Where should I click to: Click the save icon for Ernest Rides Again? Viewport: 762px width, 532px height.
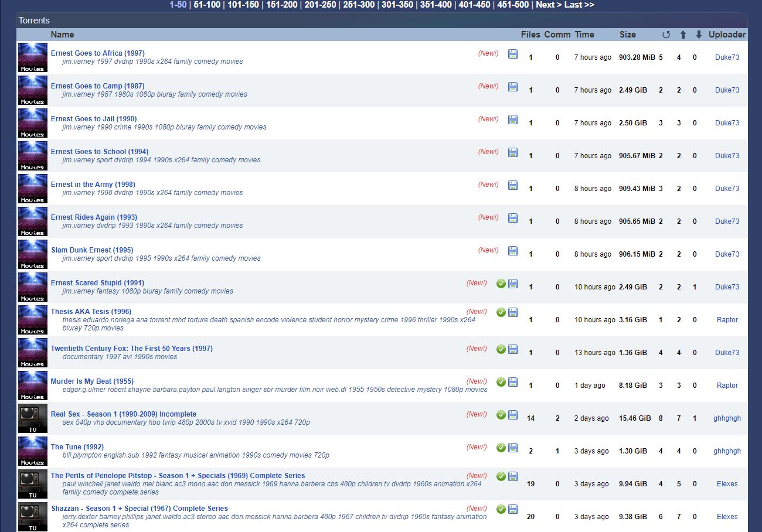pos(513,218)
